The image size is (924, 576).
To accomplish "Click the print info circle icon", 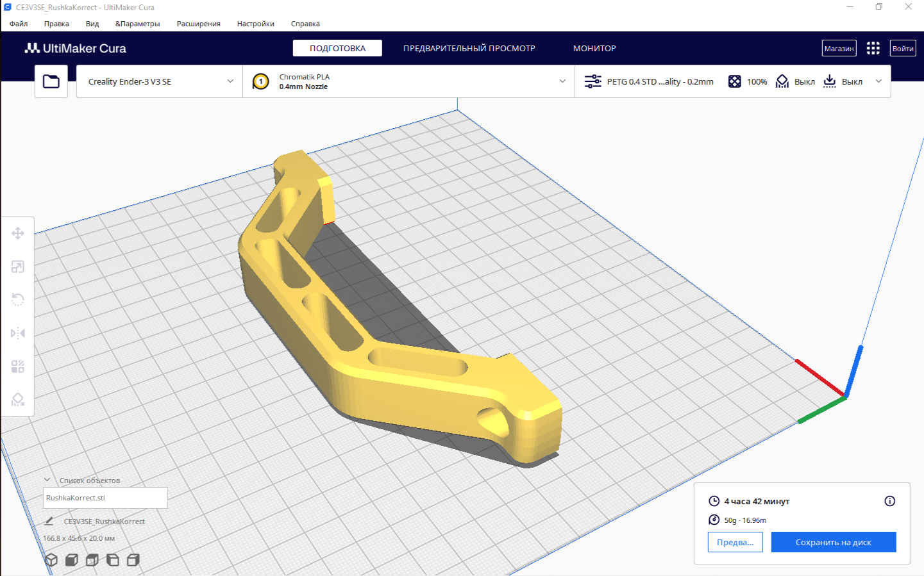I will [889, 501].
